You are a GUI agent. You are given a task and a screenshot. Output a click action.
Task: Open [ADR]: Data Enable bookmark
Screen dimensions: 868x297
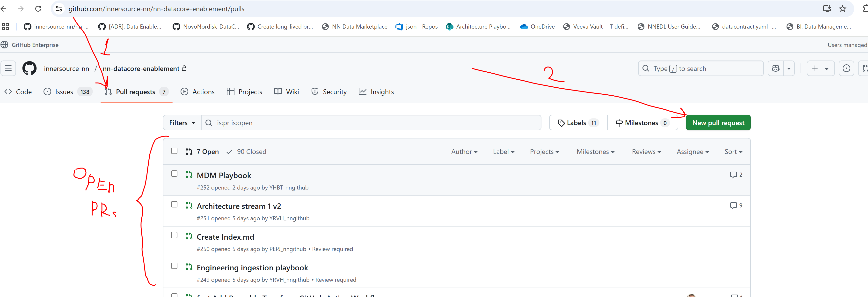130,27
